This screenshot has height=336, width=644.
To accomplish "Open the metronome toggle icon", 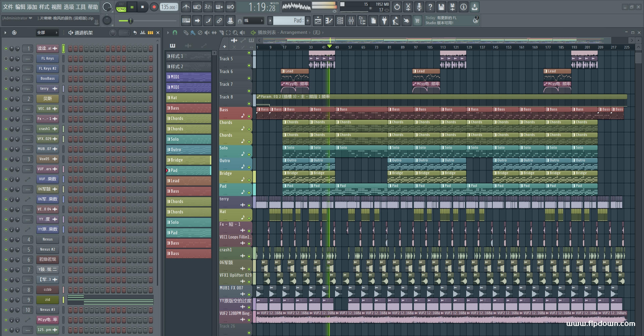I will pos(186,7).
